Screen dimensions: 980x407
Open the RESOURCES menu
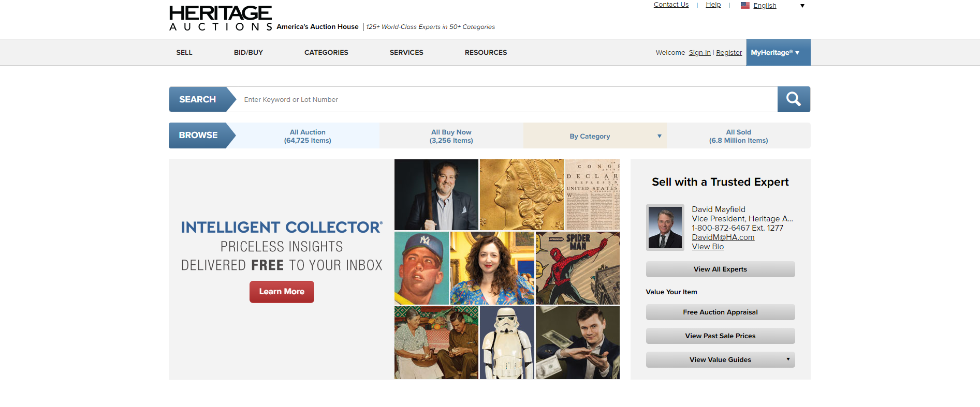point(486,52)
